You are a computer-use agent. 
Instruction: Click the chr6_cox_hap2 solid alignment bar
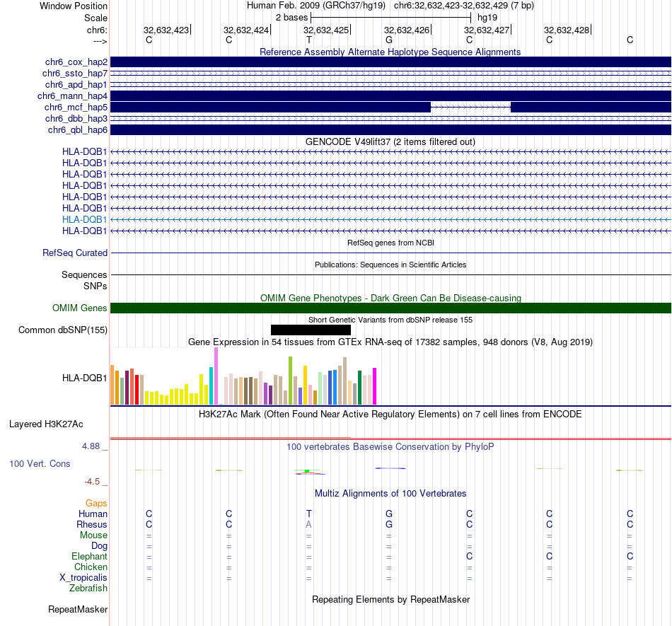[x=390, y=62]
